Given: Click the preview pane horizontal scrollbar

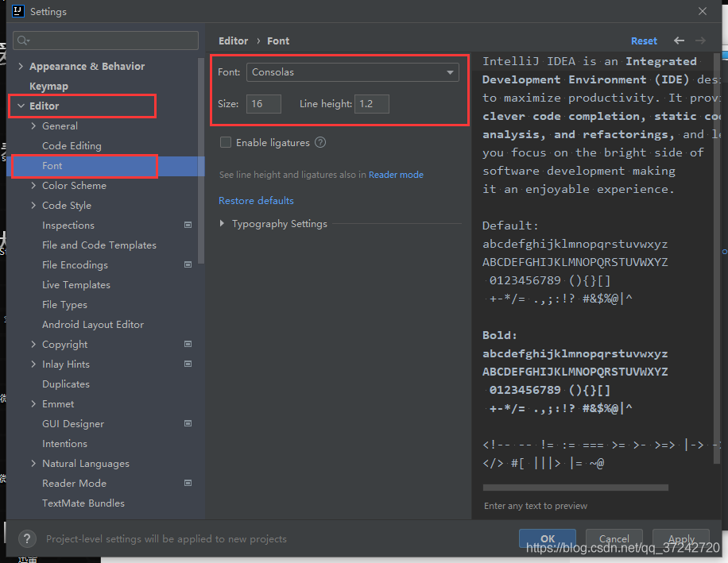Looking at the screenshot, I should click(575, 488).
